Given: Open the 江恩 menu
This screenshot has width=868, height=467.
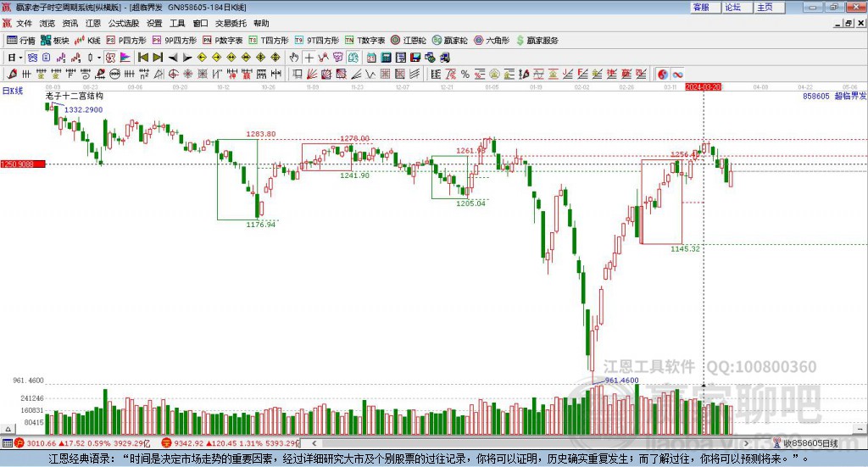Looking at the screenshot, I should click(x=93, y=23).
